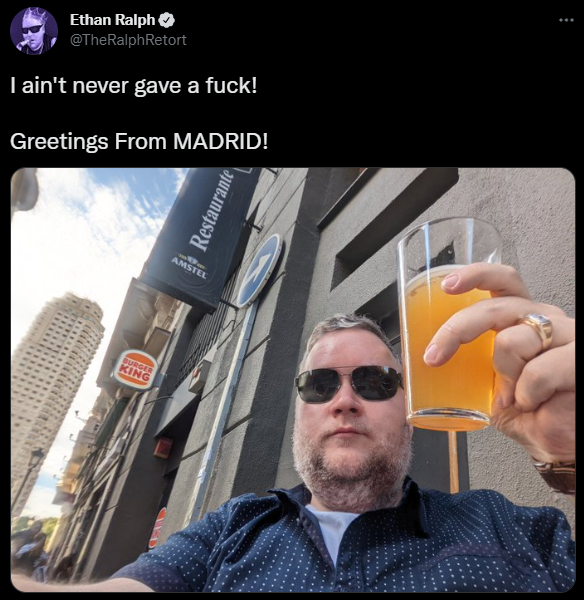Click the "Greetings From MADRID!" text
Screen dimensions: 584x600
coord(139,141)
